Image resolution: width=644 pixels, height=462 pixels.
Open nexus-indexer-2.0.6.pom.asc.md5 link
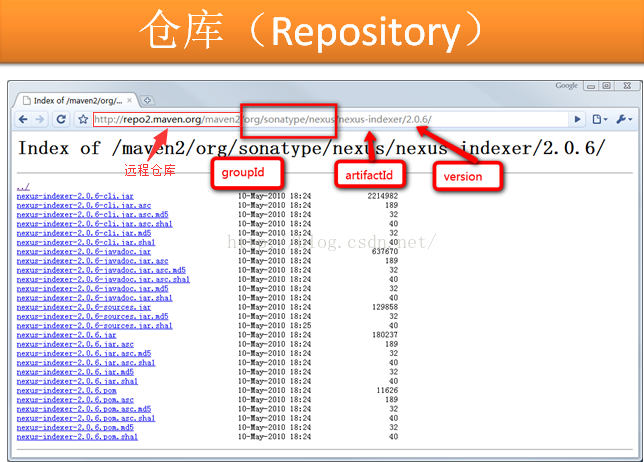[x=84, y=409]
